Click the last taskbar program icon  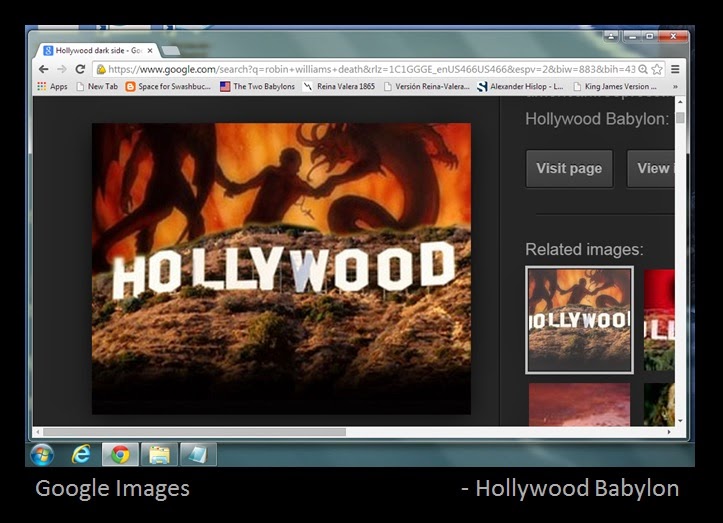tap(198, 455)
